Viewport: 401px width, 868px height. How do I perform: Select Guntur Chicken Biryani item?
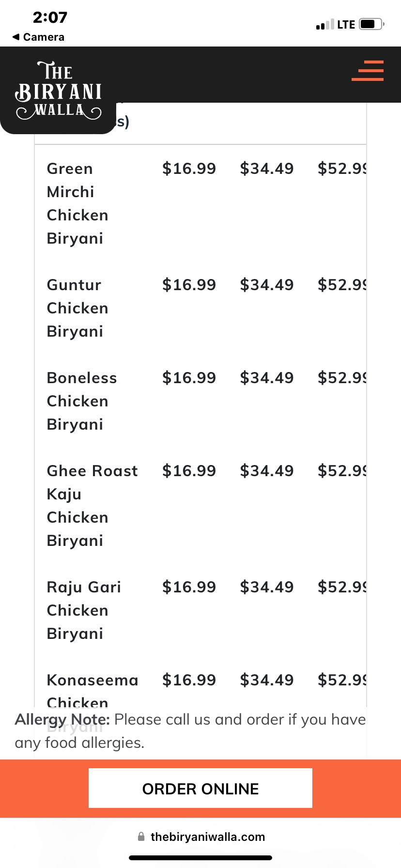[77, 308]
